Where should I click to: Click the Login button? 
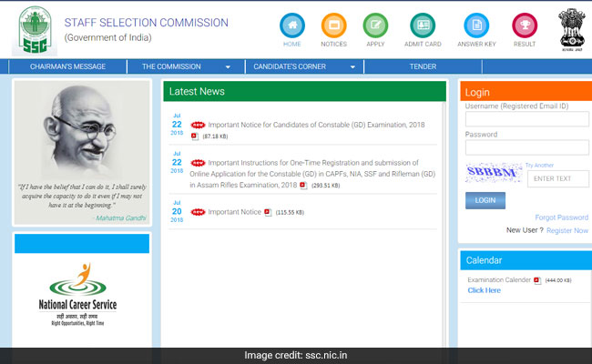(x=485, y=201)
